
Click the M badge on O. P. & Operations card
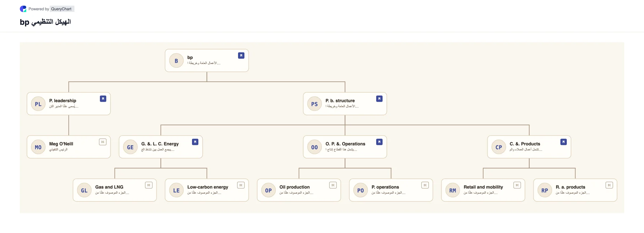379,142
